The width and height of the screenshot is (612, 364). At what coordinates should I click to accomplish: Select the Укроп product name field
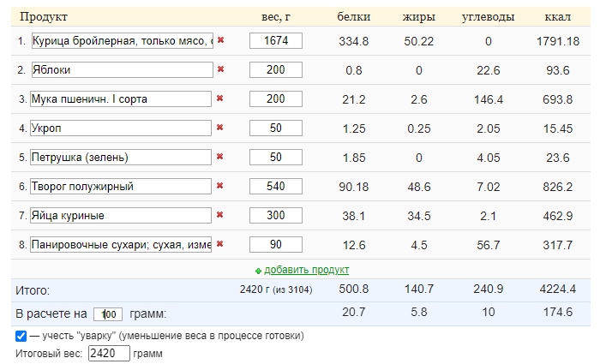[x=121, y=128]
